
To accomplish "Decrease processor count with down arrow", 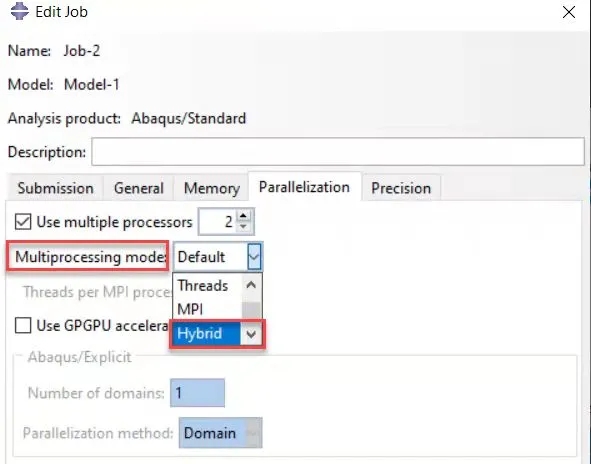I will 243,227.
